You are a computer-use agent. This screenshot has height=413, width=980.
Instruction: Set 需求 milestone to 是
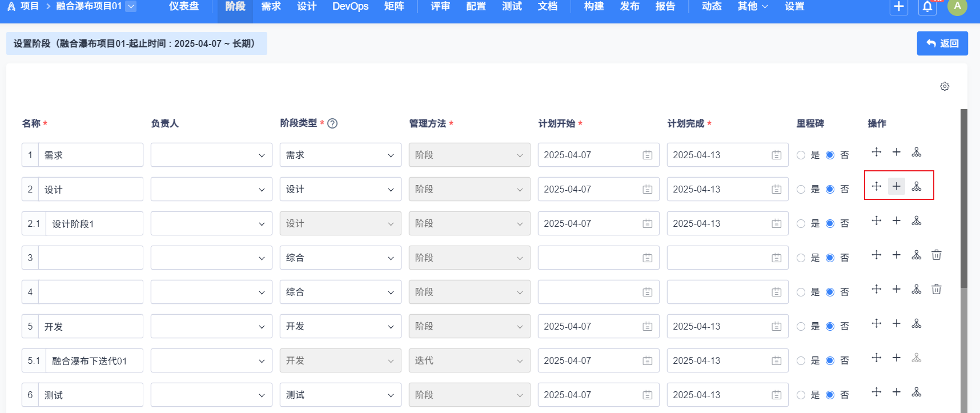click(801, 155)
